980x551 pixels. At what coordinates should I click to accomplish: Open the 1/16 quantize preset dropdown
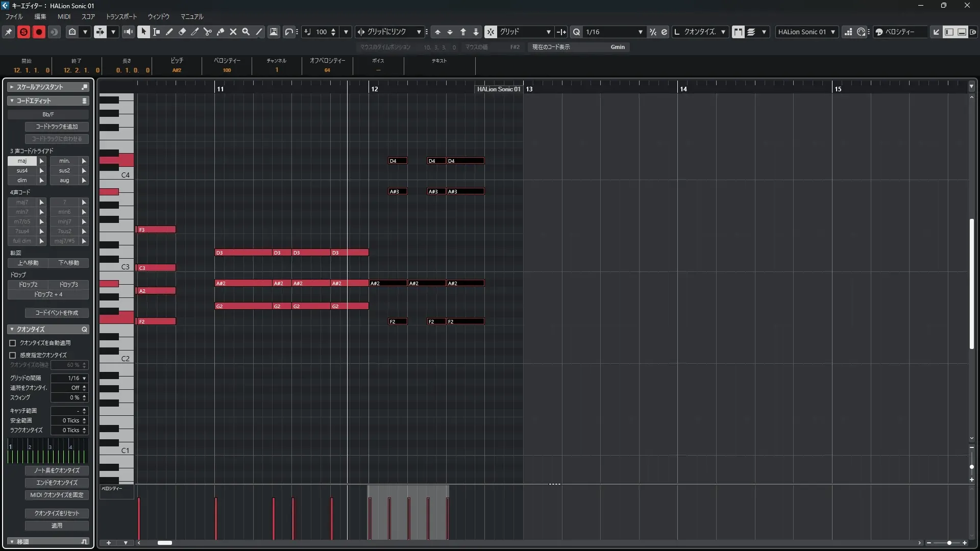tap(640, 32)
